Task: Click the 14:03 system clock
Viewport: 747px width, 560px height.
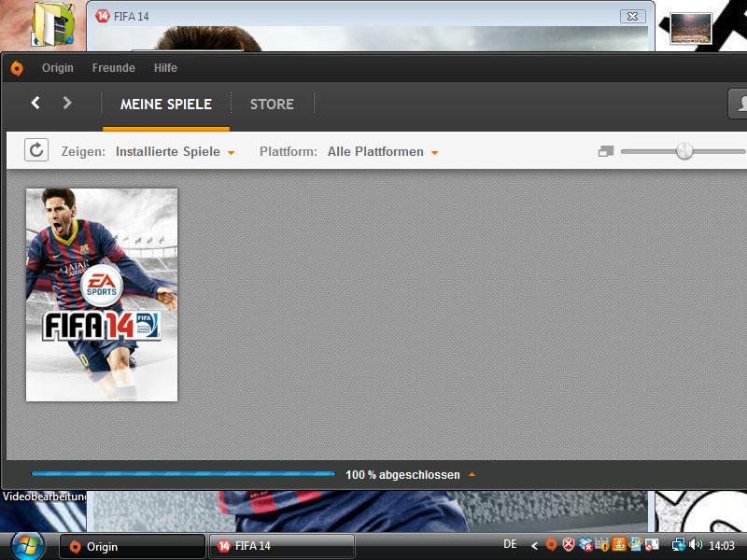Action: tap(722, 545)
